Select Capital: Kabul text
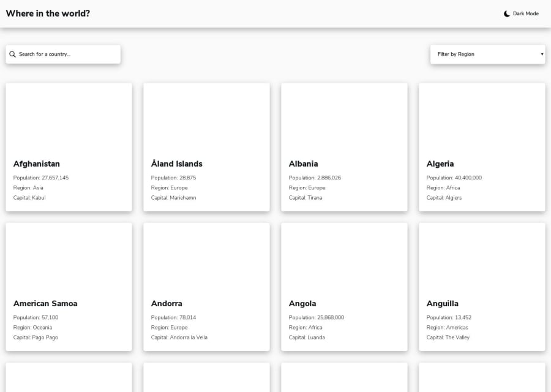 pos(29,198)
